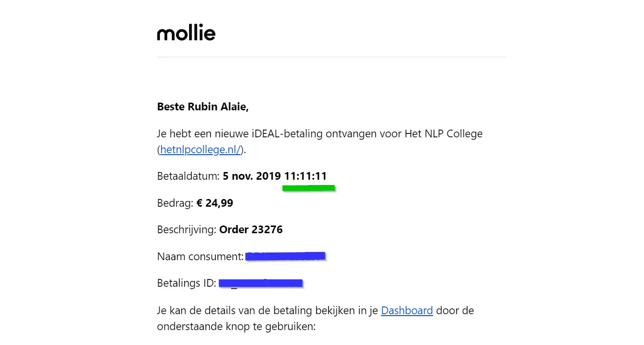This screenshot has width=644, height=345.
Task: Click the Naam consument label
Action: tap(200, 257)
